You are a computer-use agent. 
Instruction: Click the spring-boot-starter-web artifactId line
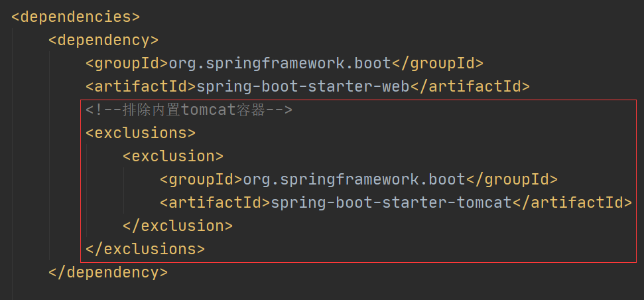[308, 87]
